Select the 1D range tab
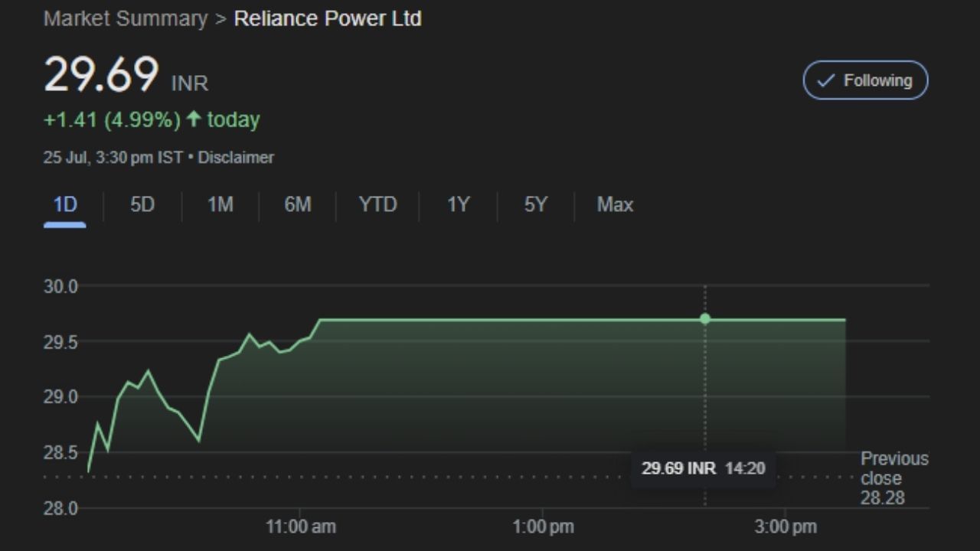This screenshot has width=980, height=551. click(x=65, y=205)
